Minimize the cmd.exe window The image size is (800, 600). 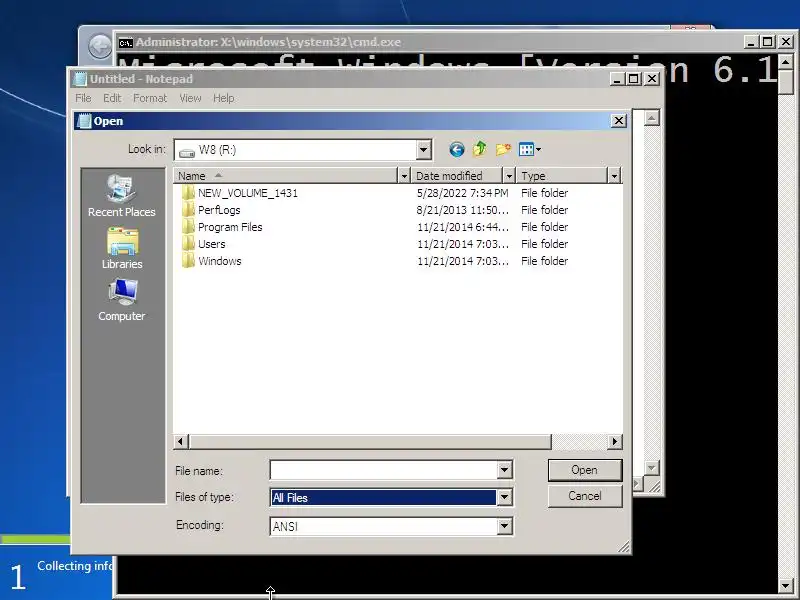pyautogui.click(x=749, y=42)
